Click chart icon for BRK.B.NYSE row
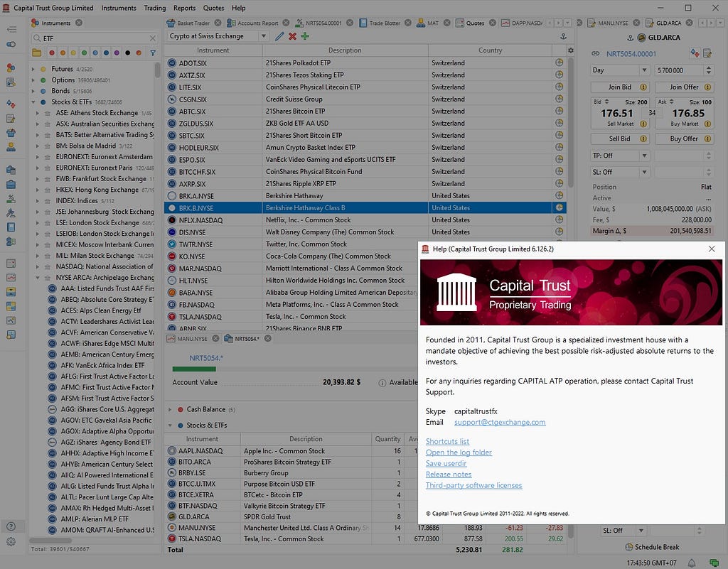Image resolution: width=728 pixels, height=569 pixels. point(560,207)
